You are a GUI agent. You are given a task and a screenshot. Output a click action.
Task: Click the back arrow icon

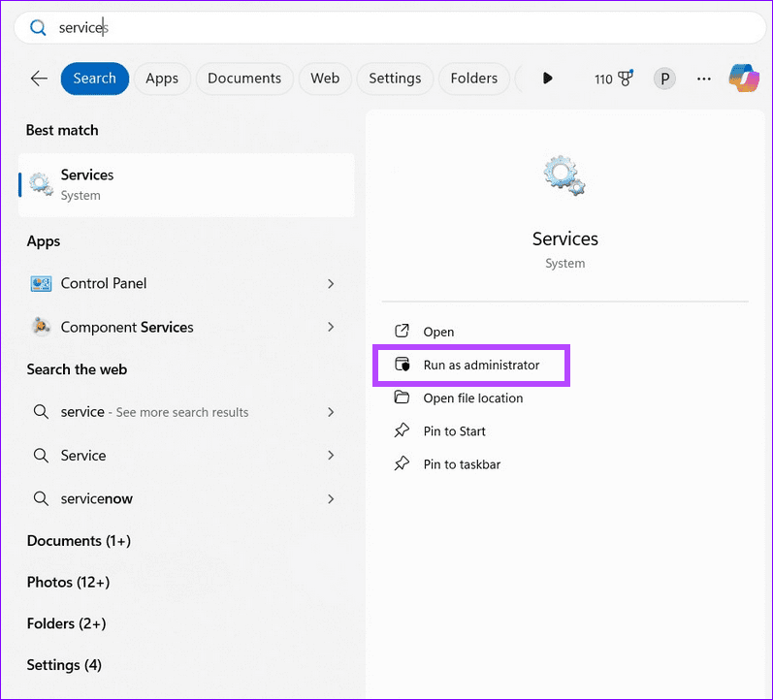(x=39, y=79)
